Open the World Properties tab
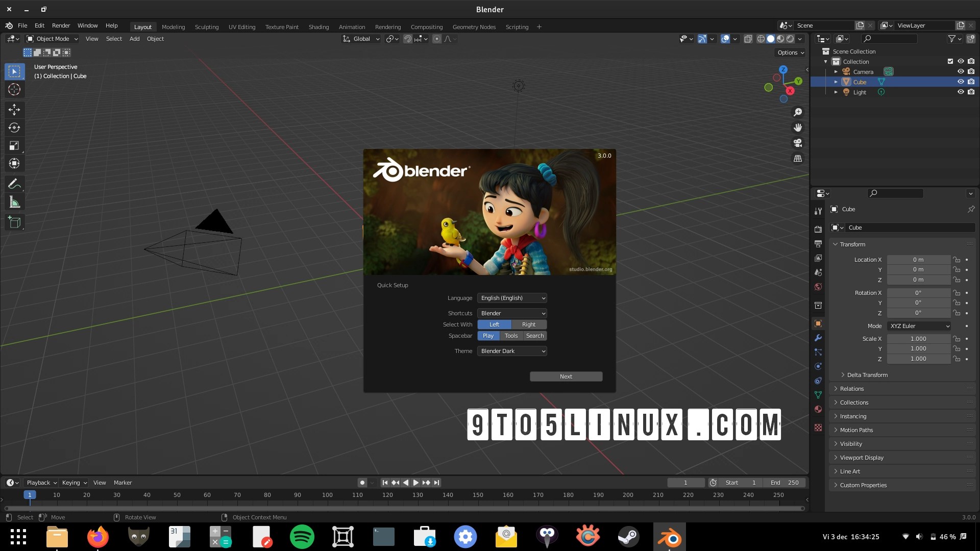Image resolution: width=980 pixels, height=551 pixels. 818,286
